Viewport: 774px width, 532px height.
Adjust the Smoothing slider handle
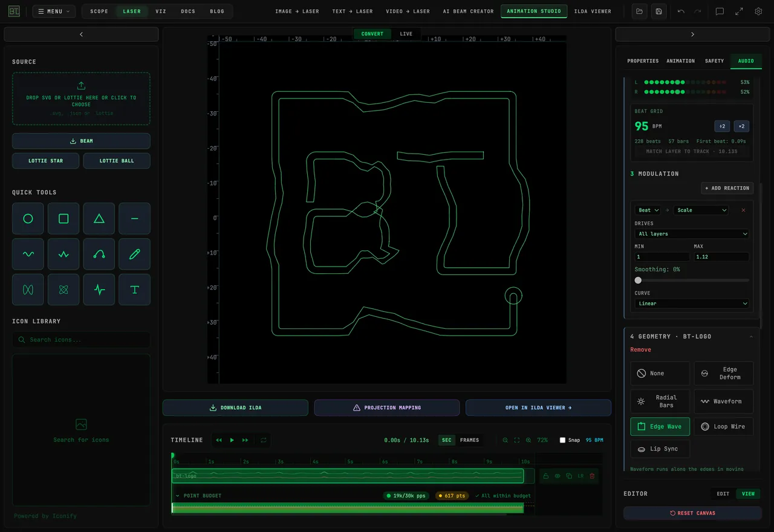(638, 281)
